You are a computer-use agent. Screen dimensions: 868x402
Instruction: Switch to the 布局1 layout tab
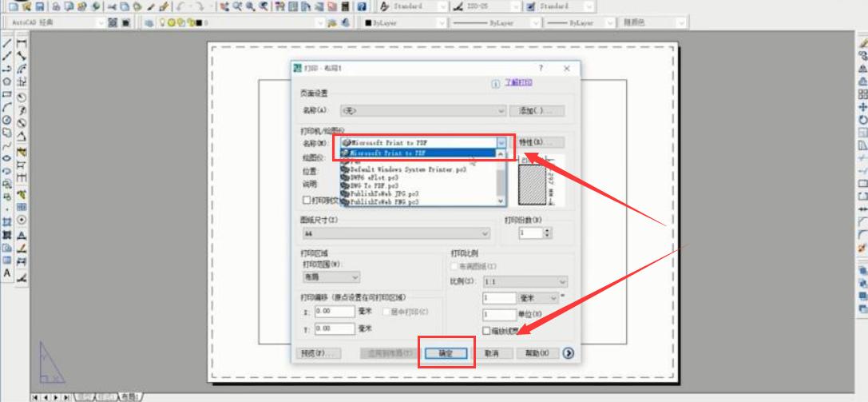click(x=131, y=396)
